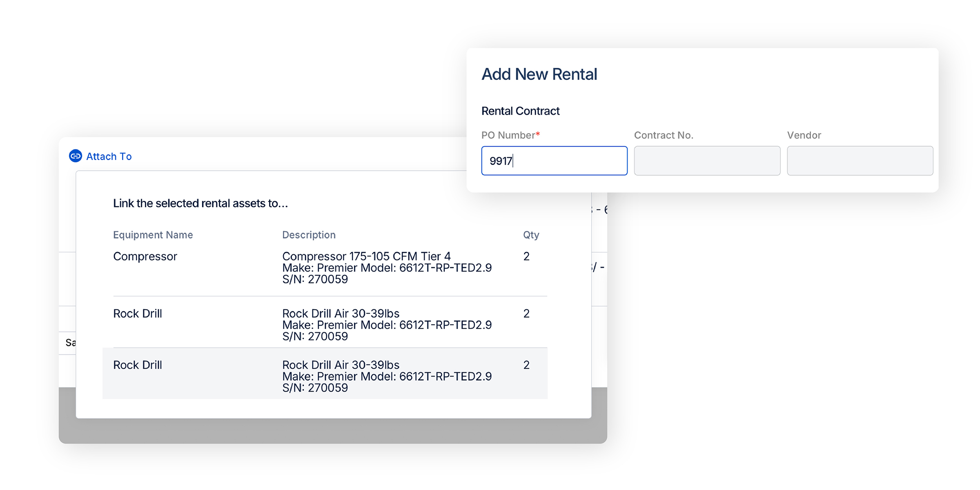The height and width of the screenshot is (490, 980).
Task: Select the Compressor equipment row
Action: 145,256
